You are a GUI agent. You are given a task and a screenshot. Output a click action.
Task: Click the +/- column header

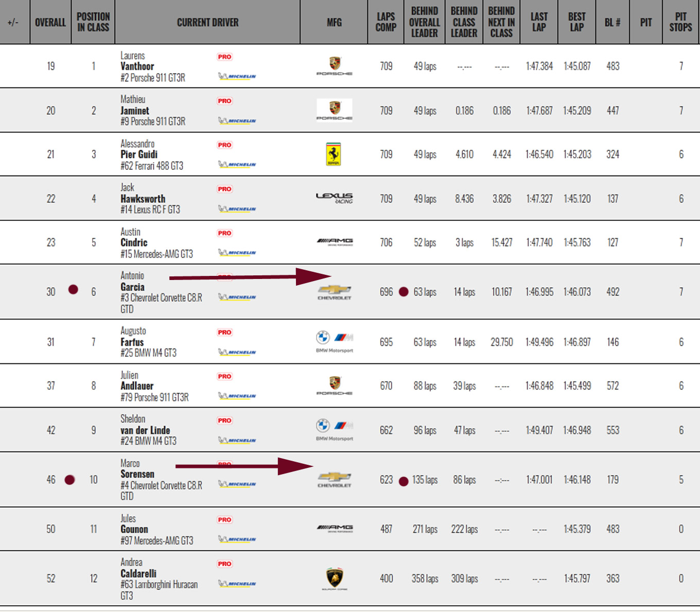click(13, 23)
